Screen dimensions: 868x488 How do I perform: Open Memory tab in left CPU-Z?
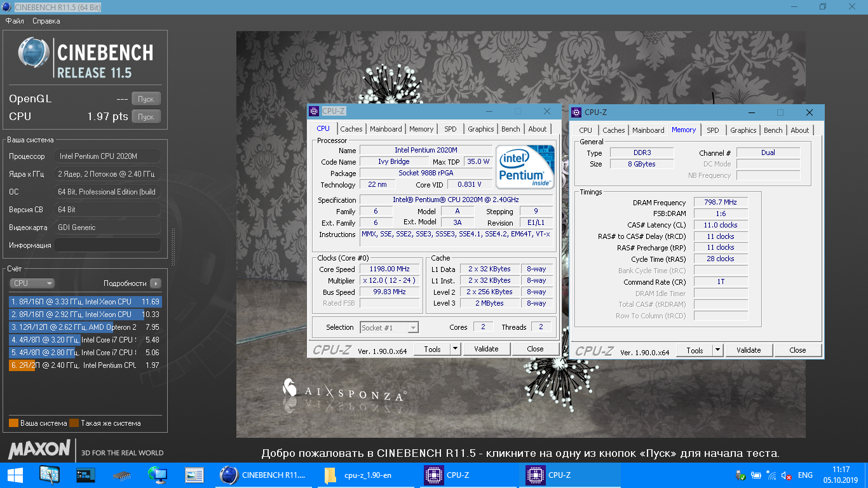pos(421,129)
